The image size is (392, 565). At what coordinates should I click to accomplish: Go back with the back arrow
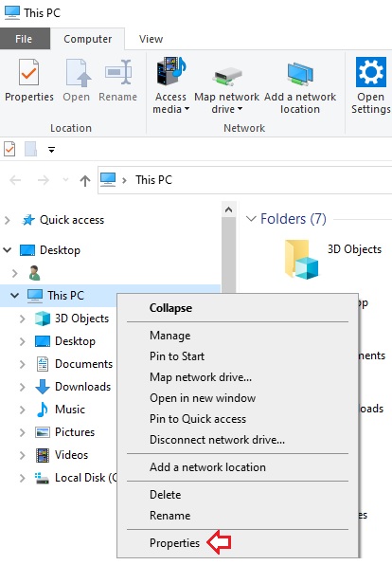[15, 180]
